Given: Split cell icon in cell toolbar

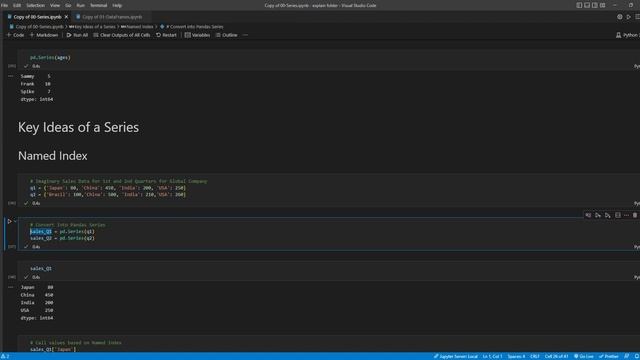Looking at the screenshot, I should [618, 215].
